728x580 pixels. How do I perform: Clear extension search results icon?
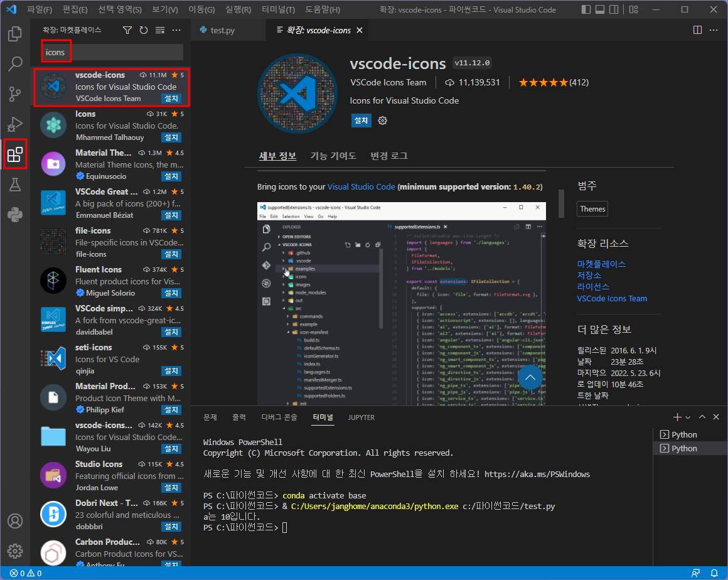(160, 30)
